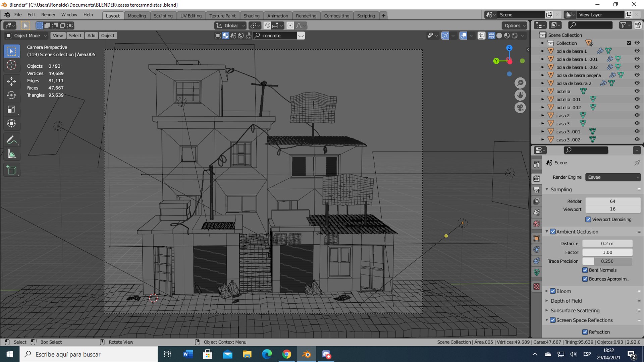644x362 pixels.
Task: Open Tool properties tab icon
Action: (537, 164)
